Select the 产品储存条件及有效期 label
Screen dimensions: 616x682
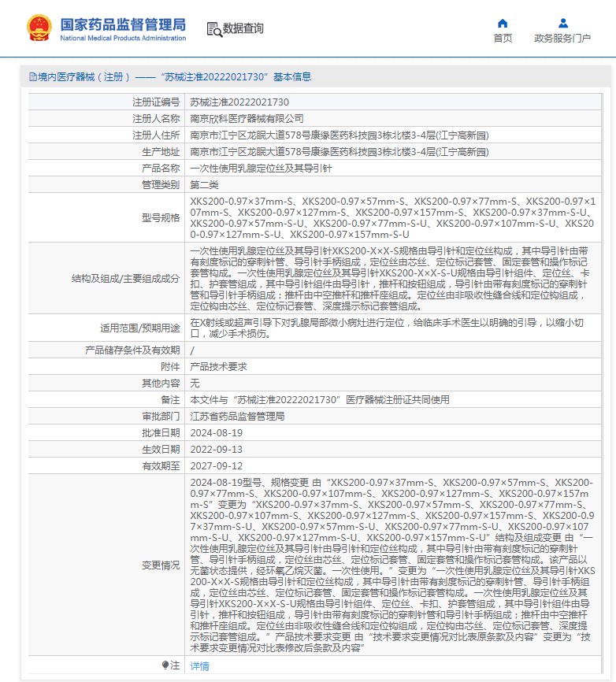pos(132,350)
